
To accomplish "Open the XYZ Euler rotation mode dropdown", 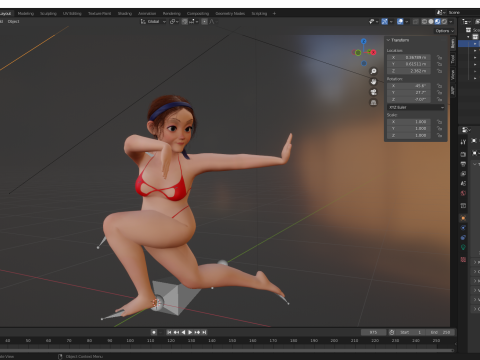I will (x=416, y=107).
